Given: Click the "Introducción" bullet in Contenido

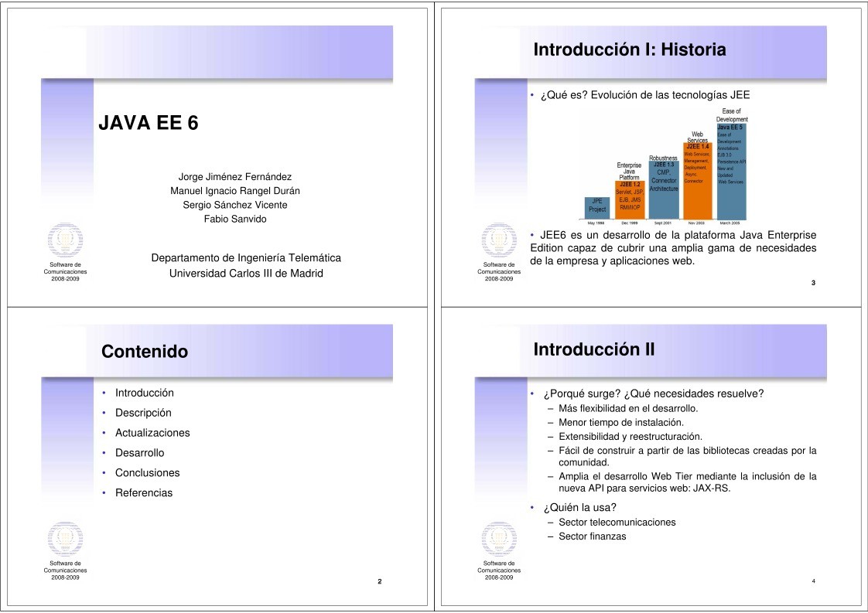Looking at the screenshot, I should [x=145, y=393].
